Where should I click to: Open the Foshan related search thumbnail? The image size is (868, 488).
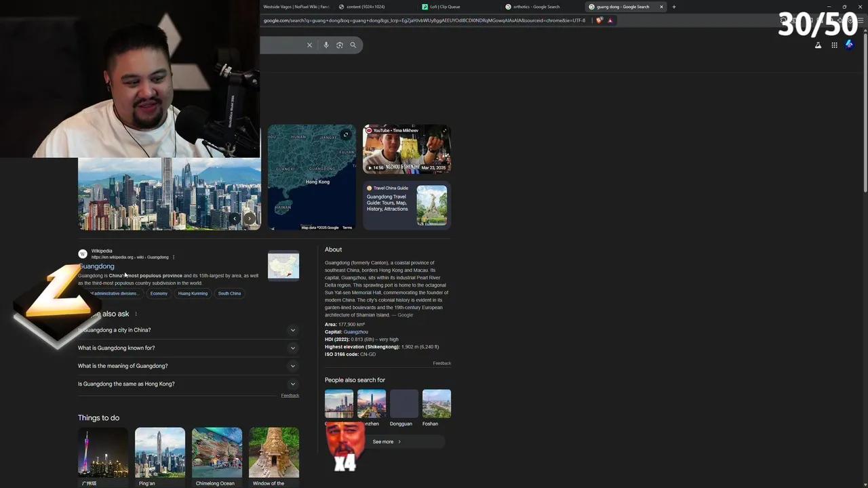[436, 404]
